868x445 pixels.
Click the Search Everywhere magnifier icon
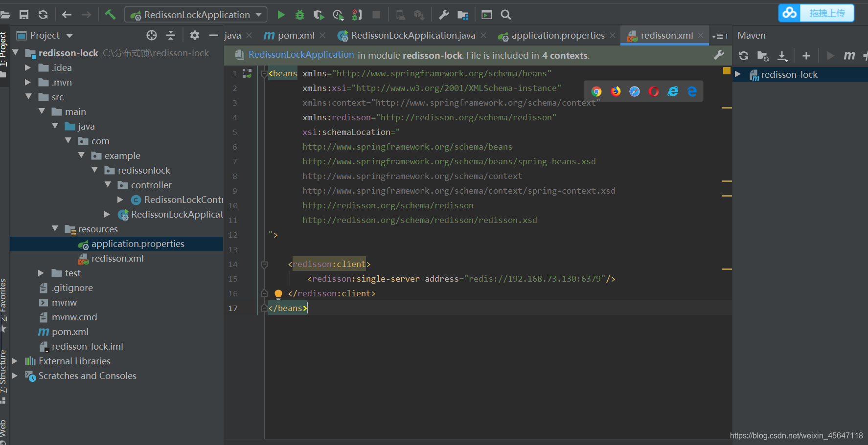pyautogui.click(x=506, y=15)
